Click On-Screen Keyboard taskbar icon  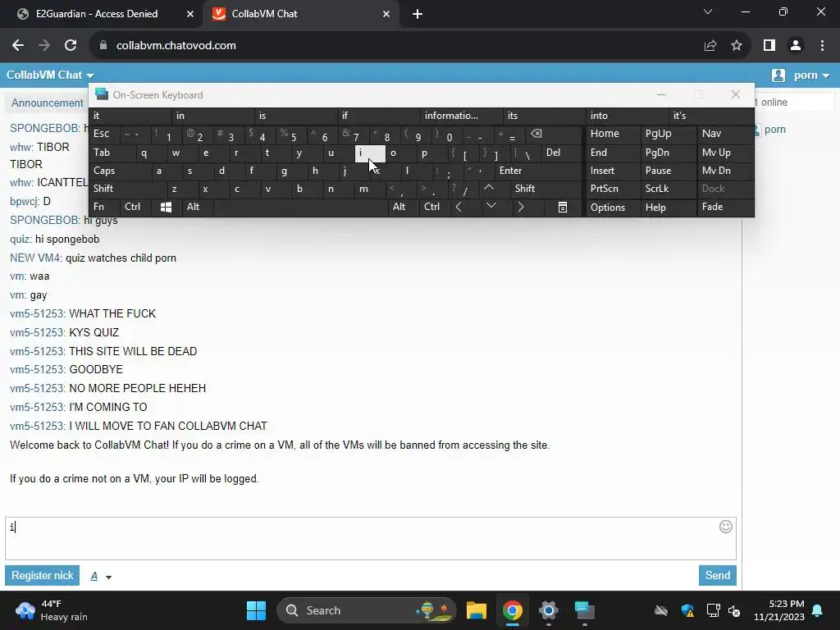tap(584, 610)
